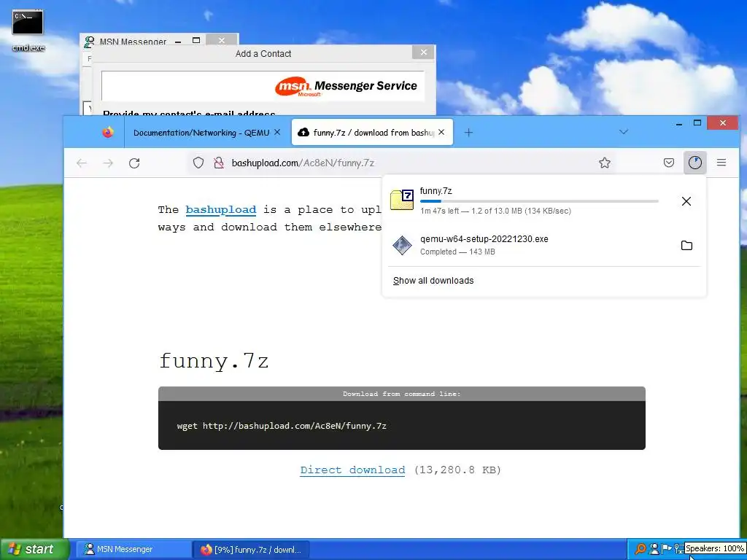Click the wget command line text

[x=282, y=426]
